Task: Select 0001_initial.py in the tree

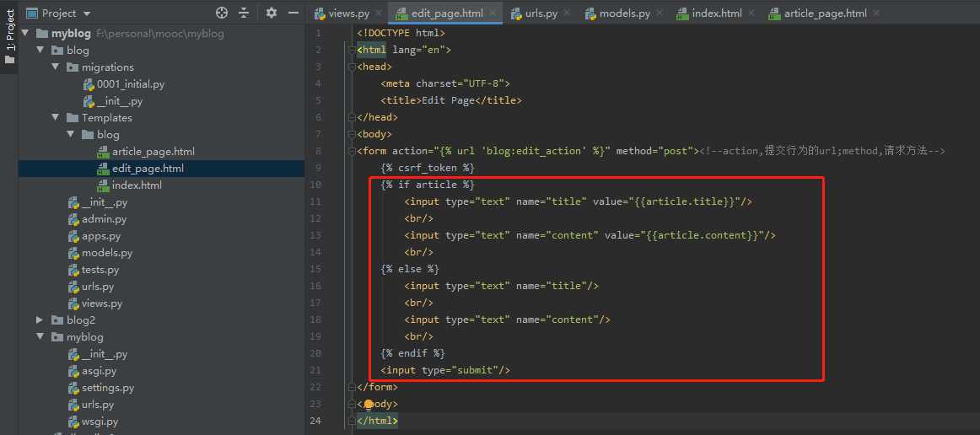Action: (x=131, y=83)
